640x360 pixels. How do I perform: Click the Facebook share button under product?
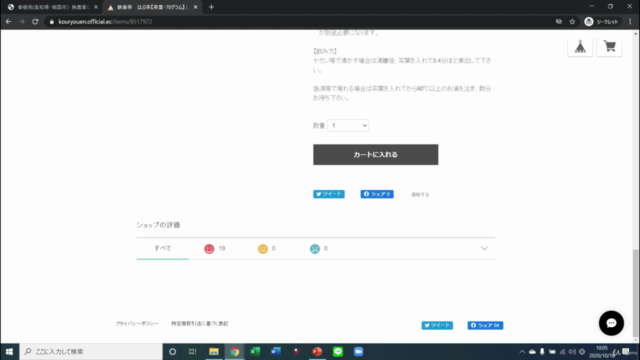pos(377,194)
